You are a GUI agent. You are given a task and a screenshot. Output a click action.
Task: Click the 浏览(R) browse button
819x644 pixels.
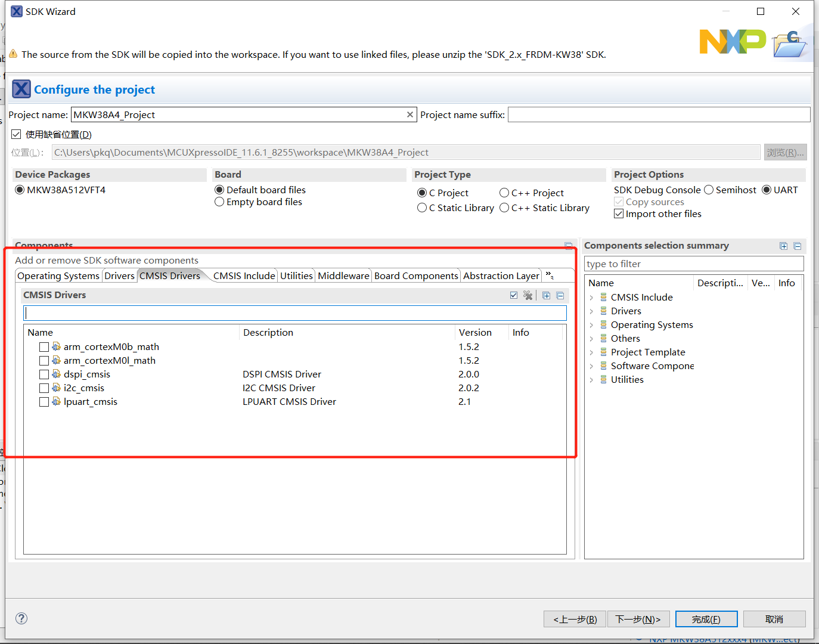pyautogui.click(x=785, y=152)
